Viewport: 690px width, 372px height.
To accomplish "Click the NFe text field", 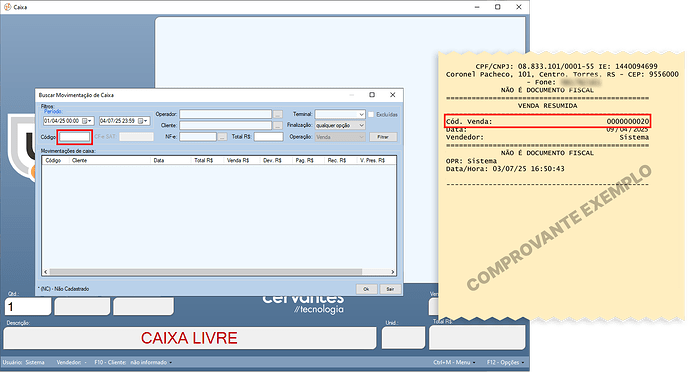I will tap(198, 137).
